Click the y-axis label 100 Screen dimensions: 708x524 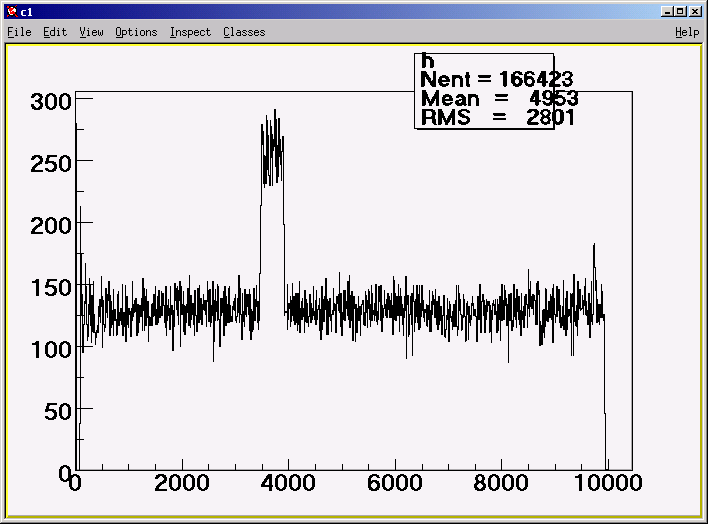51,350
